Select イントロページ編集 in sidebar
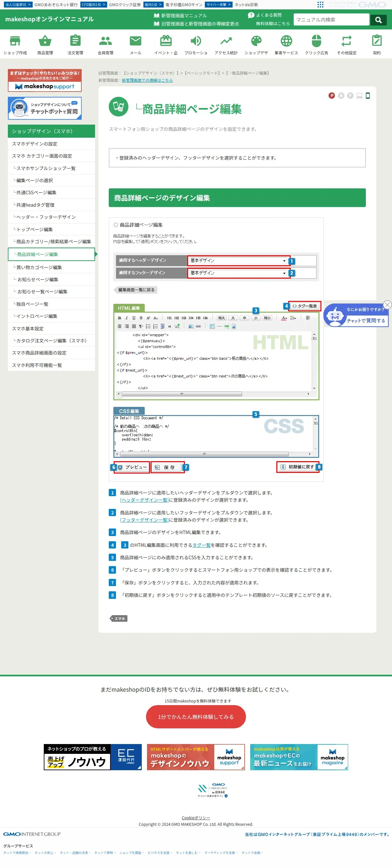The width and height of the screenshot is (392, 868). pos(51,316)
